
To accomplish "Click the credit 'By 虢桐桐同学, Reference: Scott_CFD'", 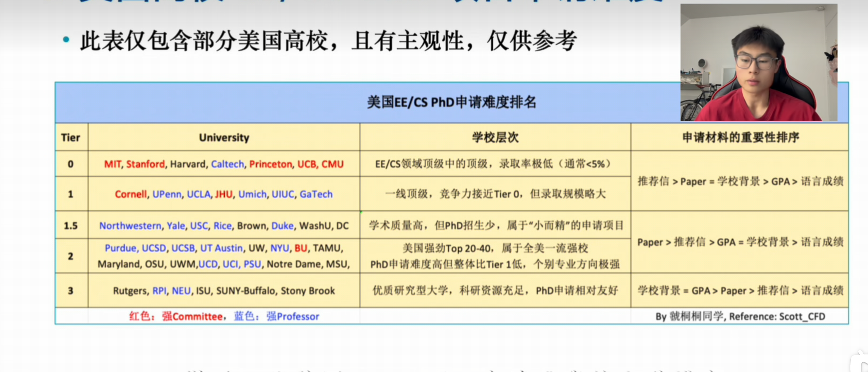I will click(740, 316).
